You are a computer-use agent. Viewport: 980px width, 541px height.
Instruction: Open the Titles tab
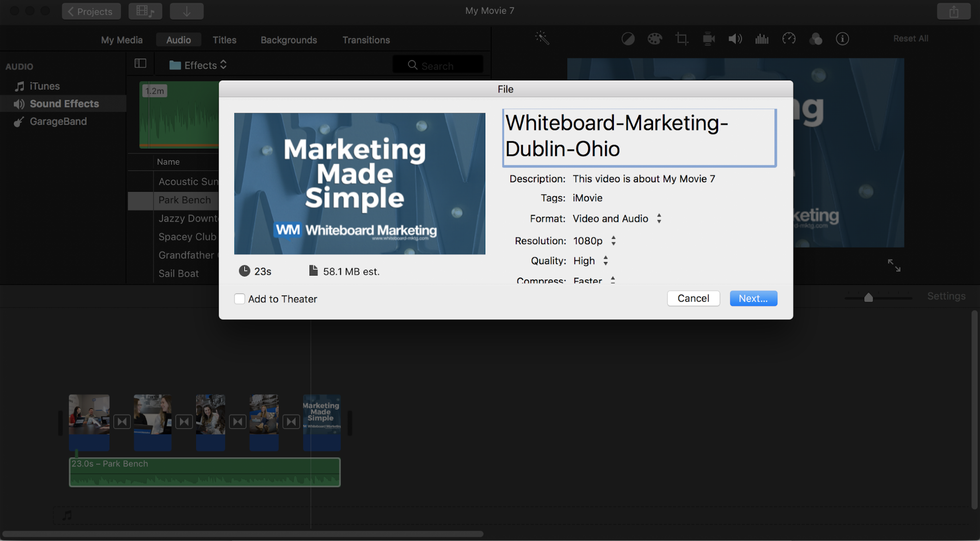coord(225,40)
